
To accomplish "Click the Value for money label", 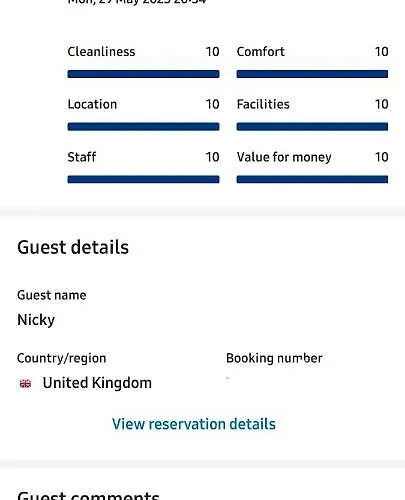I will pos(284,157).
